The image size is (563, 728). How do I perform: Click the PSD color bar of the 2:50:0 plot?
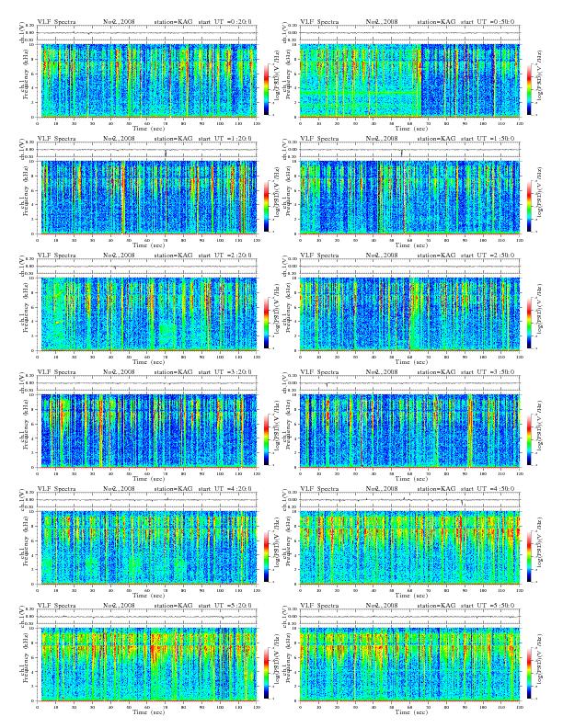click(529, 323)
